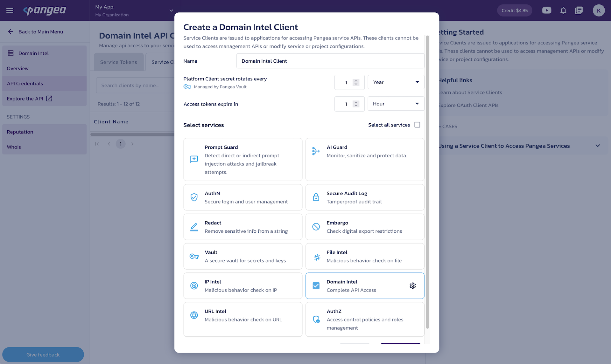Select the IP Intel service card
The width and height of the screenshot is (611, 364).
coord(243,286)
